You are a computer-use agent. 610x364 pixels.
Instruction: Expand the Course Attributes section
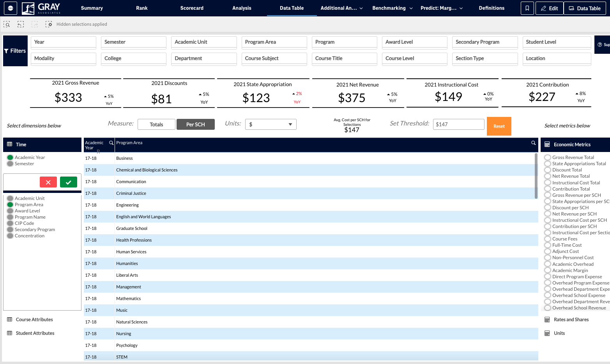[x=34, y=320]
